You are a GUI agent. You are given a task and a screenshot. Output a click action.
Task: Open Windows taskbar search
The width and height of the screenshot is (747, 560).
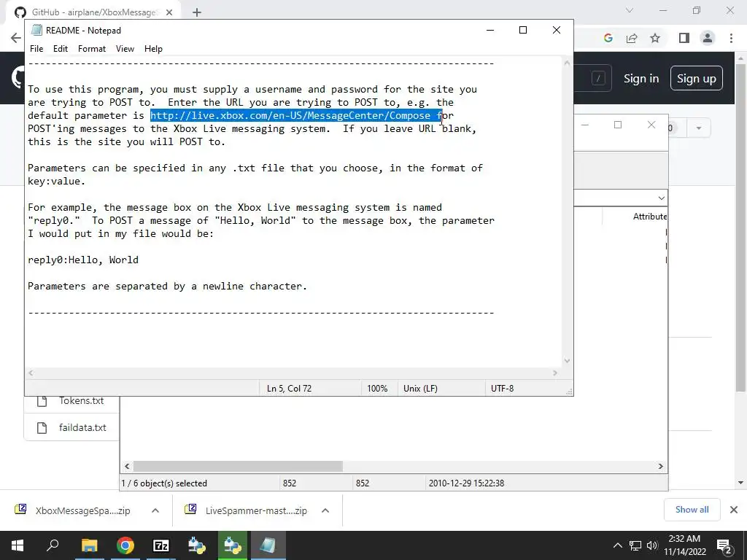[x=53, y=545]
